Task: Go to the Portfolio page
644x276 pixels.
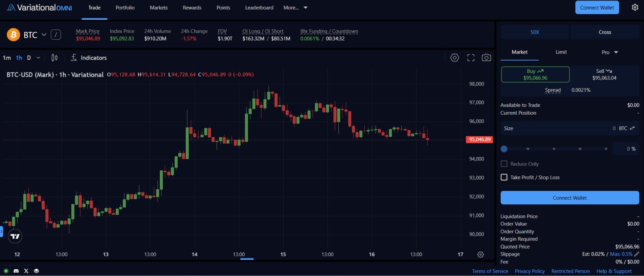Action: (125, 8)
